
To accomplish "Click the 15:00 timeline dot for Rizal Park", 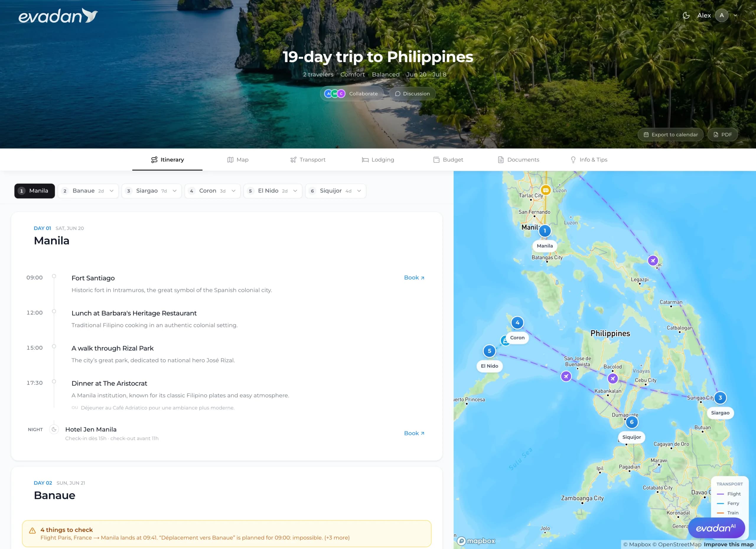I will (x=54, y=347).
